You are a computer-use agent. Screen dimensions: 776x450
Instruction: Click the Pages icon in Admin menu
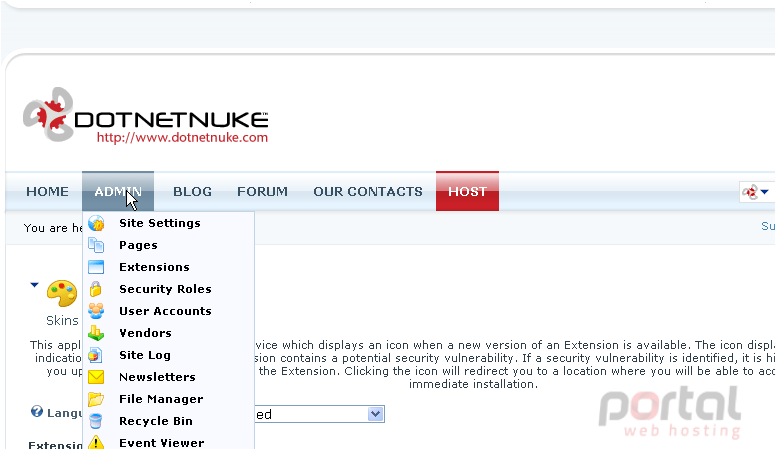pyautogui.click(x=96, y=245)
